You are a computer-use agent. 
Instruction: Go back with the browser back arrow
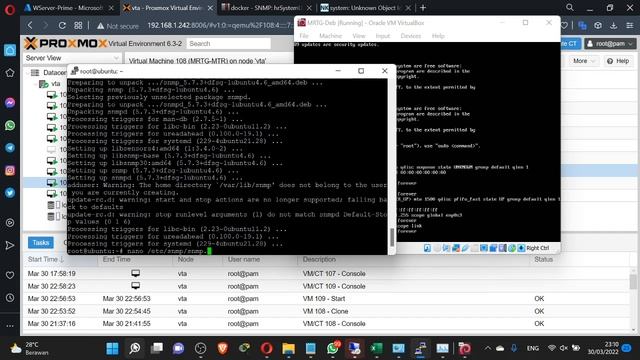[x=30, y=25]
